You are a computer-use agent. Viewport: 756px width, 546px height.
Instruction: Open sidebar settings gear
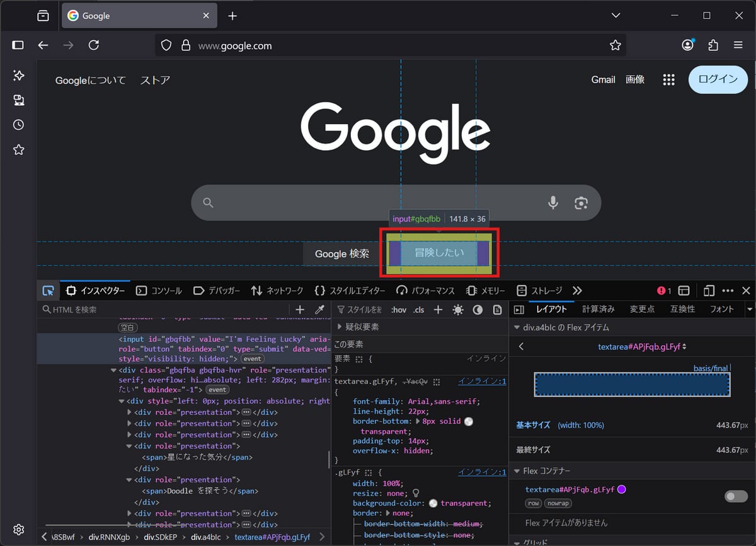(x=18, y=529)
